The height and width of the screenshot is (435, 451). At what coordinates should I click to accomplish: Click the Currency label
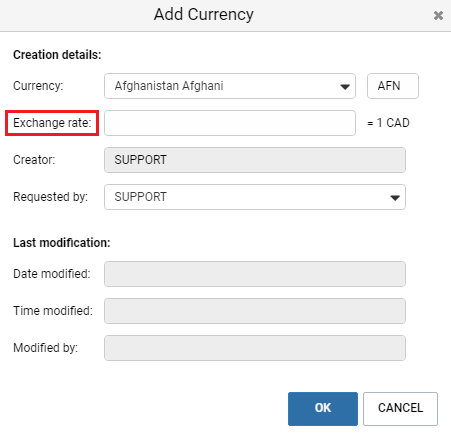click(38, 86)
